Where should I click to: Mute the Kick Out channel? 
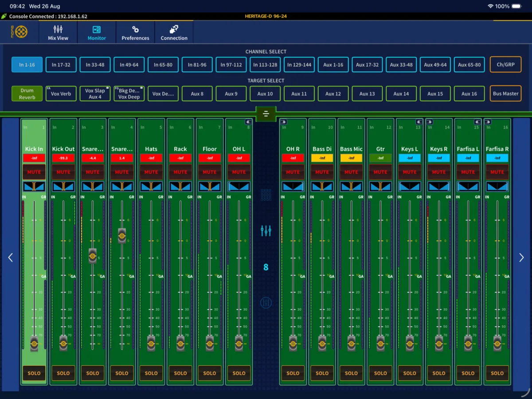click(63, 172)
